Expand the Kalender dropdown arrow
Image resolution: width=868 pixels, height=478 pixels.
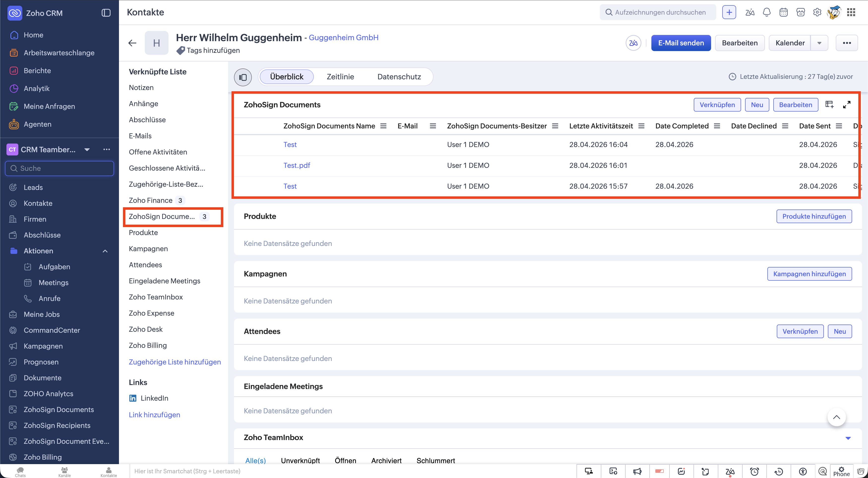(x=819, y=43)
